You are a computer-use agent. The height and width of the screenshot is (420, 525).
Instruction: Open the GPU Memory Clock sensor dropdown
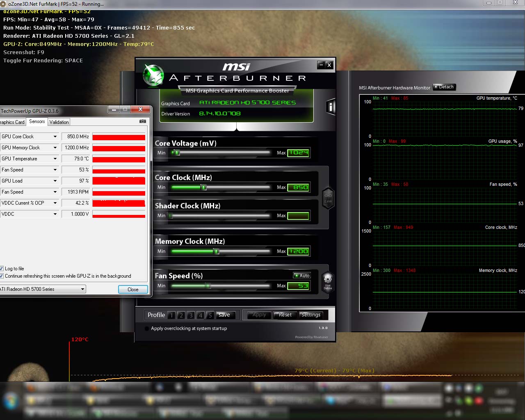pos(55,148)
